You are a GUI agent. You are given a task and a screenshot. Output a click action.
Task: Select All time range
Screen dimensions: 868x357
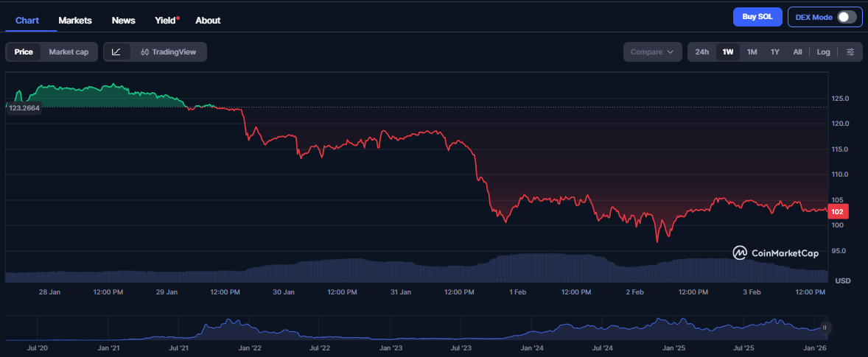797,52
